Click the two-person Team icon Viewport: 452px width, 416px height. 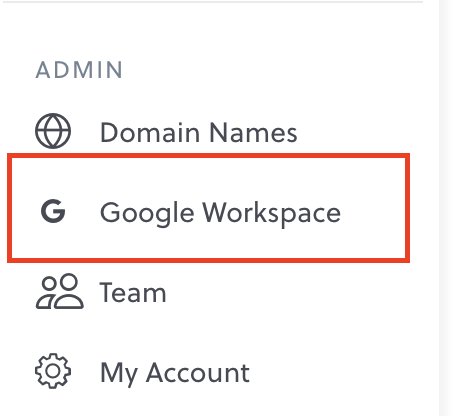[60, 291]
